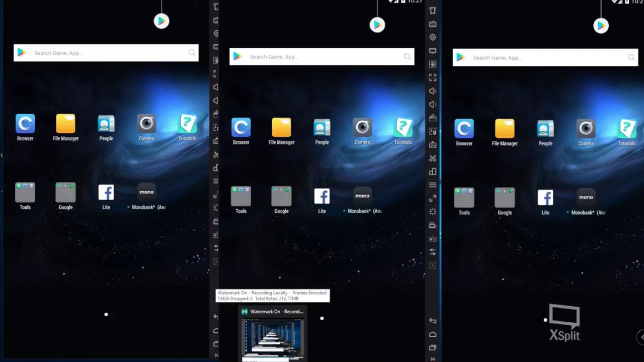644x362 pixels.
Task: Open controller settings in middle emulator's sidebar
Action: click(433, 238)
